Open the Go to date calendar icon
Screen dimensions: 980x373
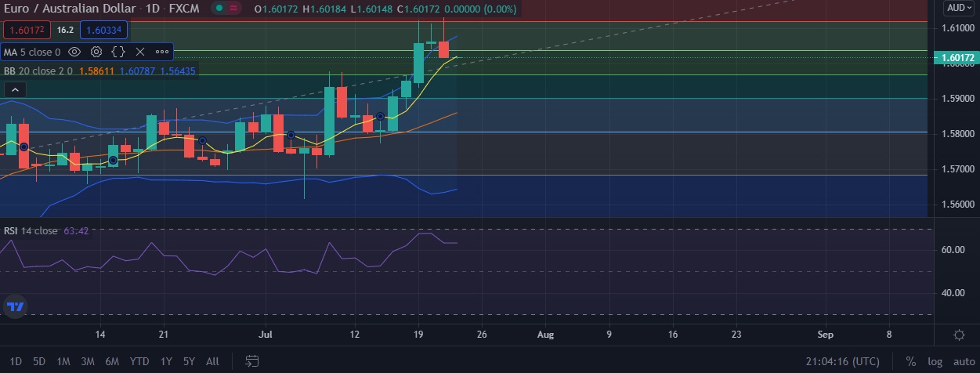[252, 361]
